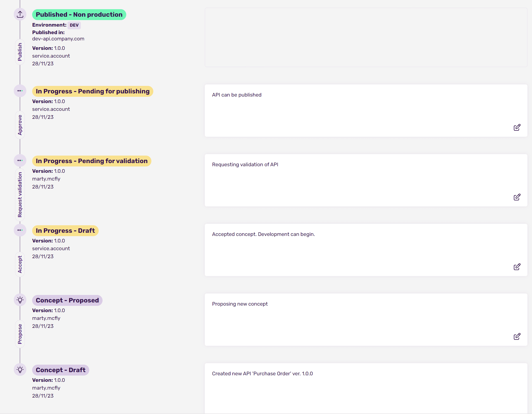532x414 pixels.
Task: Click the DEV environment tag
Action: tap(74, 25)
